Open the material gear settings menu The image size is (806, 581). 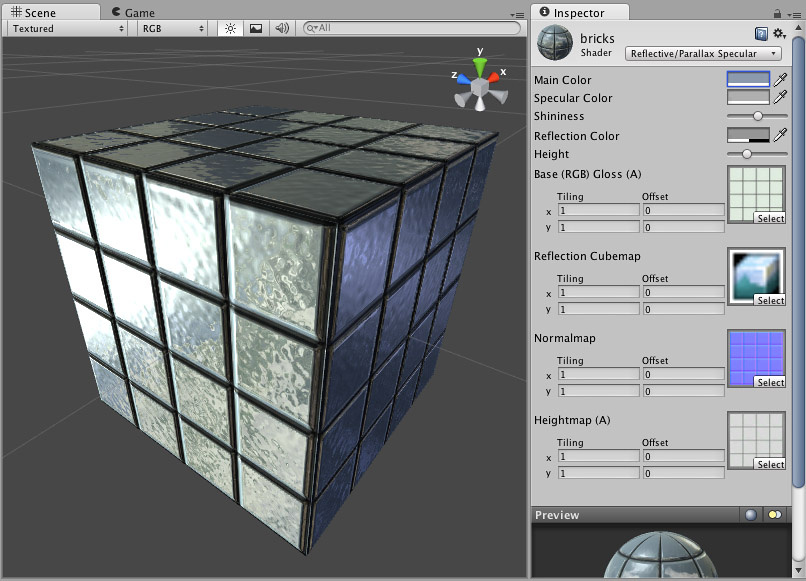click(x=779, y=34)
